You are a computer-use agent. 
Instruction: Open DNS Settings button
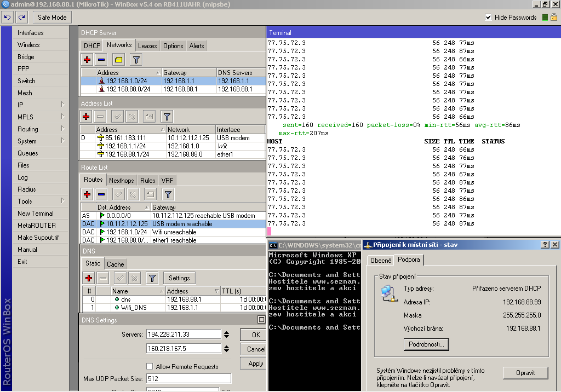point(179,278)
